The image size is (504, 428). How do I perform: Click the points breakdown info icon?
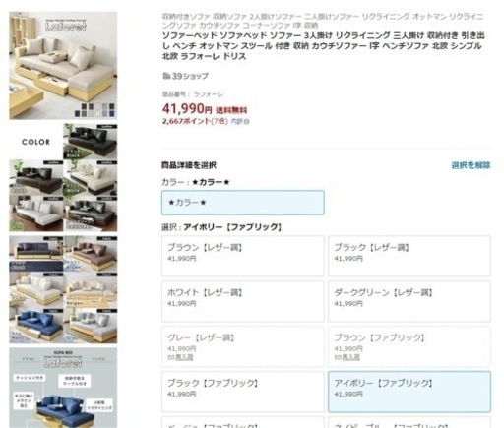click(x=247, y=122)
